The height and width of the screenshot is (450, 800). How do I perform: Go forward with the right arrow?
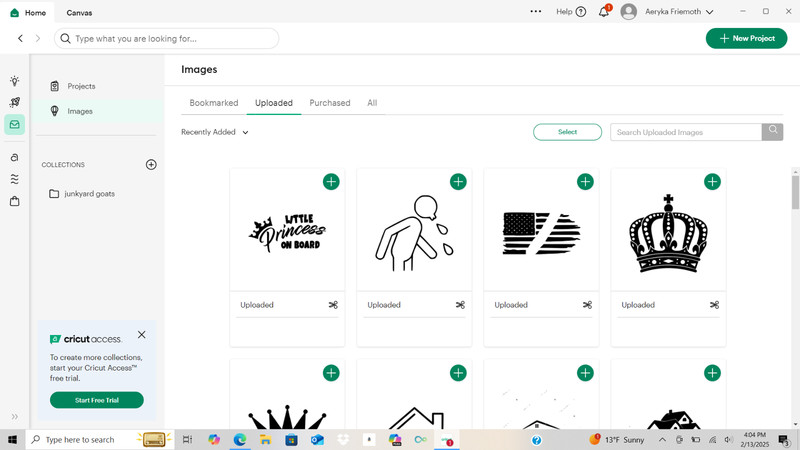pyautogui.click(x=38, y=38)
